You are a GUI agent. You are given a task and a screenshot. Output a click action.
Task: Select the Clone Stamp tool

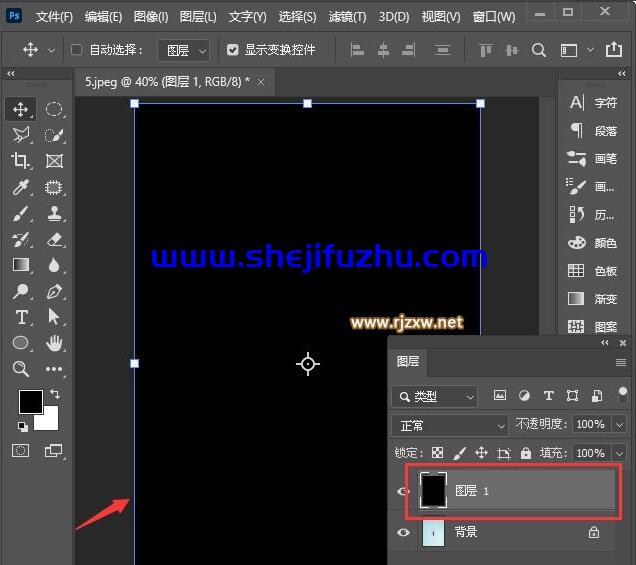(54, 213)
